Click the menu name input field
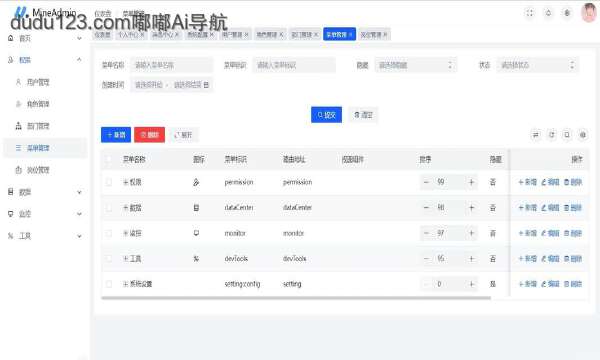This screenshot has width=600, height=360. tap(172, 65)
